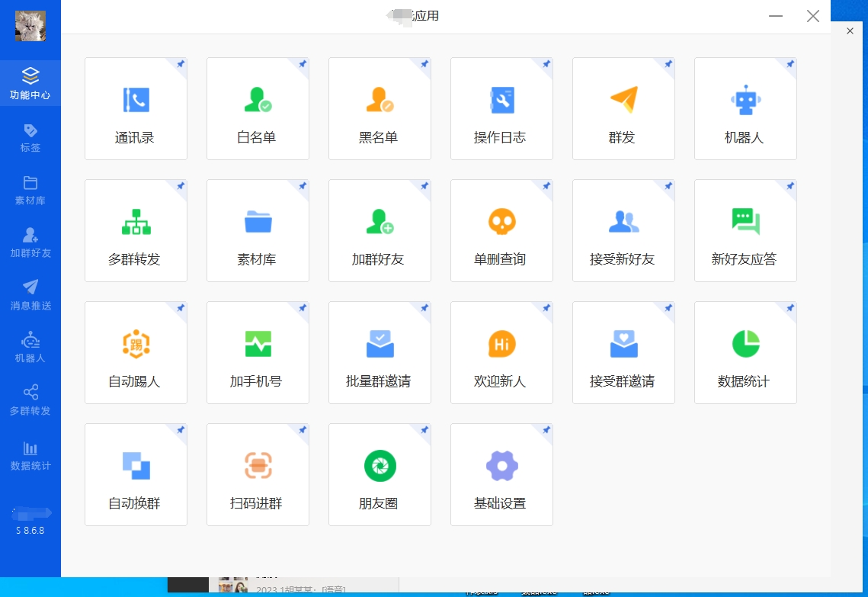Close the application window

[812, 16]
